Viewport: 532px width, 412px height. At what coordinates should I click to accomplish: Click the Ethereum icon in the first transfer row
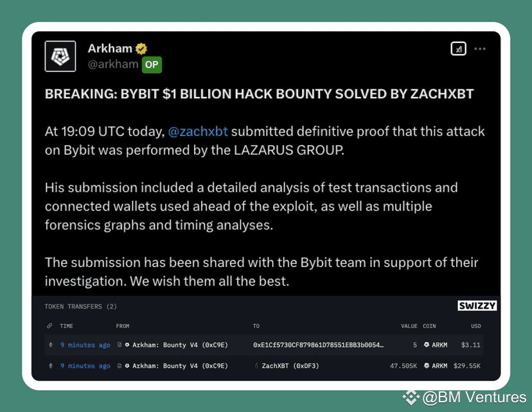(50, 345)
